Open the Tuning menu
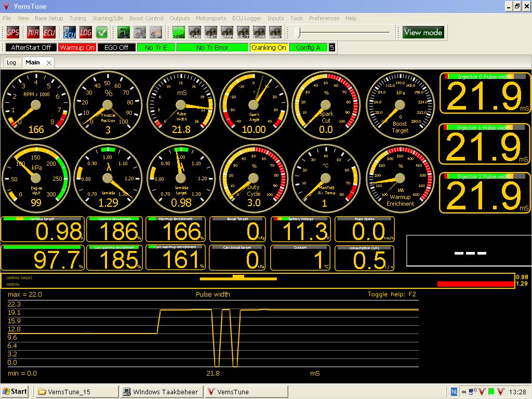This screenshot has height=399, width=532. [x=78, y=18]
